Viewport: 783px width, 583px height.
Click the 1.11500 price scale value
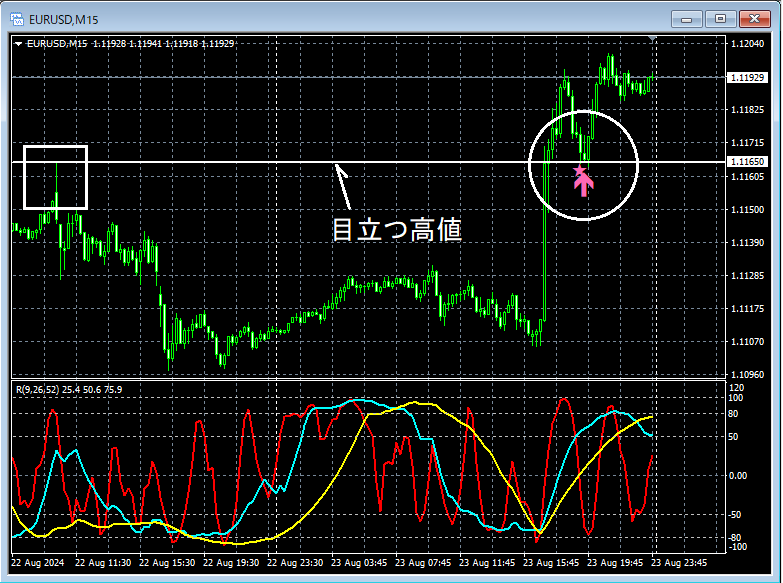point(747,210)
